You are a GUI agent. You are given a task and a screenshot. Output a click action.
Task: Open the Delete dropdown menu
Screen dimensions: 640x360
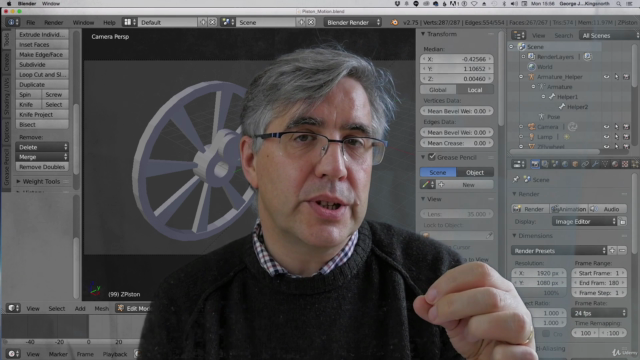[42, 147]
